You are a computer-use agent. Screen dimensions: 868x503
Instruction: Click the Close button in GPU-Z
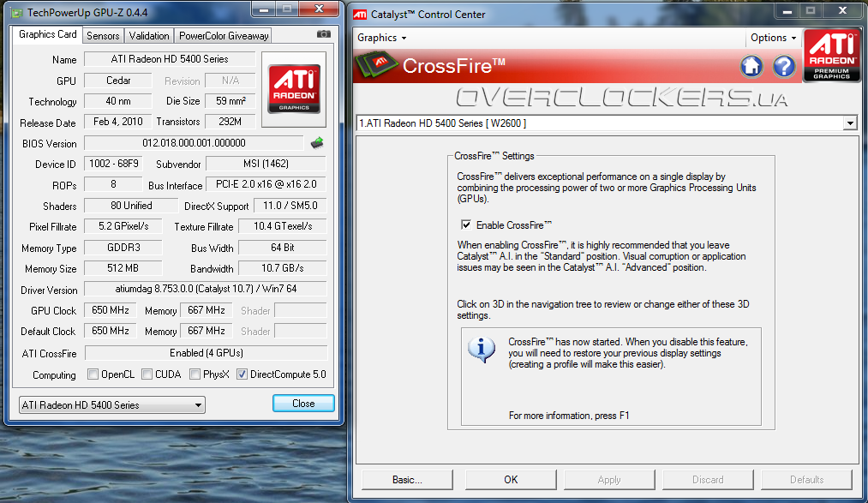[303, 404]
